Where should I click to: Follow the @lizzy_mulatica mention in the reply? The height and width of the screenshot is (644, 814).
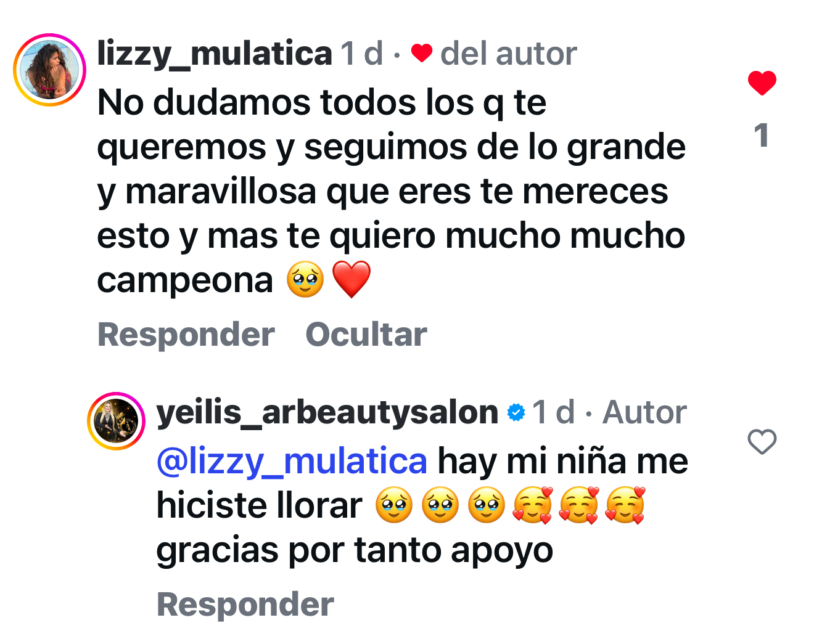pyautogui.click(x=292, y=461)
